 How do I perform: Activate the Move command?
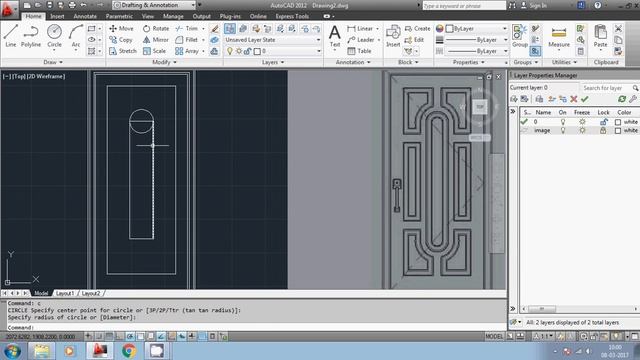[121, 29]
